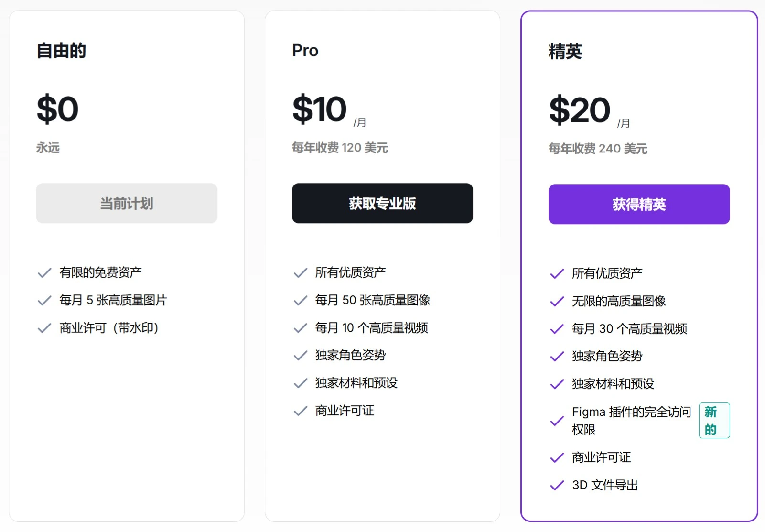Click checkmark beside 商业许可（带水印）
765x532 pixels.
(44, 328)
